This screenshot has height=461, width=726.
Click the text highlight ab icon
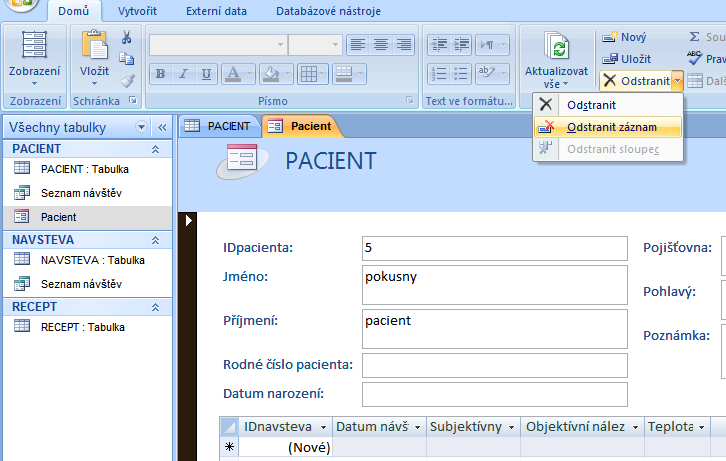(x=487, y=74)
